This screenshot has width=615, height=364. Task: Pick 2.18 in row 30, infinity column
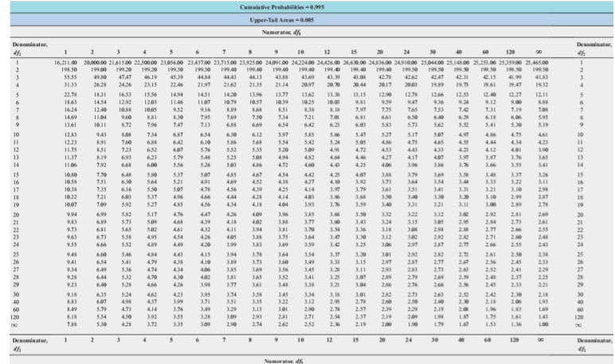(543, 295)
